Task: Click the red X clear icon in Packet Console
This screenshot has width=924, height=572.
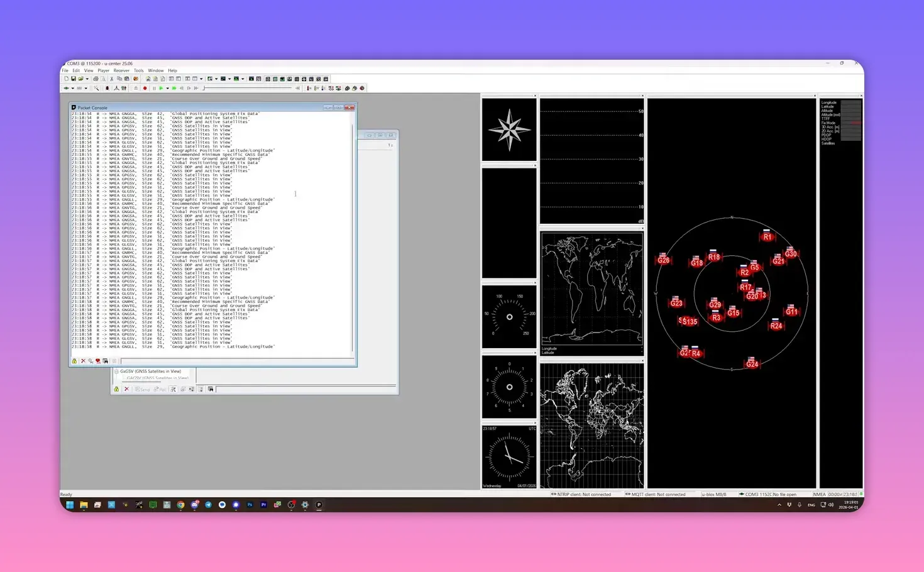Action: 83,361
